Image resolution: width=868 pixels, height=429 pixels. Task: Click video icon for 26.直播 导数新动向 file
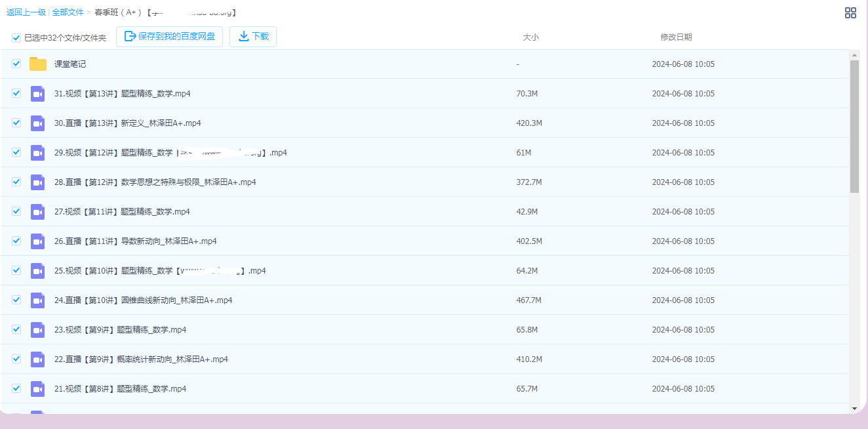37,241
